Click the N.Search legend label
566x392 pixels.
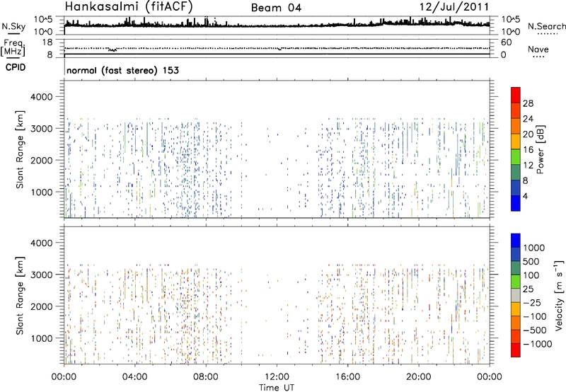[x=546, y=26]
